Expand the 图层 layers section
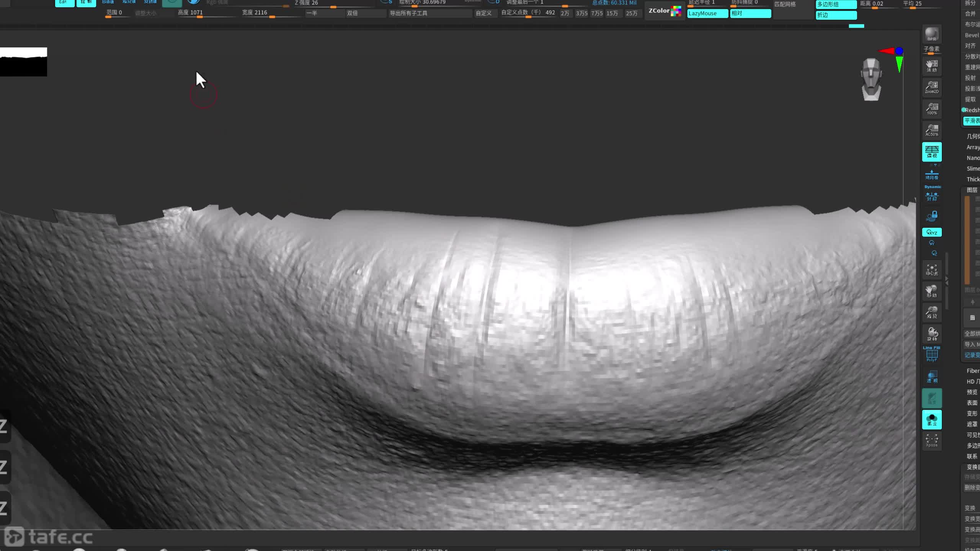Screen dimensions: 980x551 click(x=972, y=190)
